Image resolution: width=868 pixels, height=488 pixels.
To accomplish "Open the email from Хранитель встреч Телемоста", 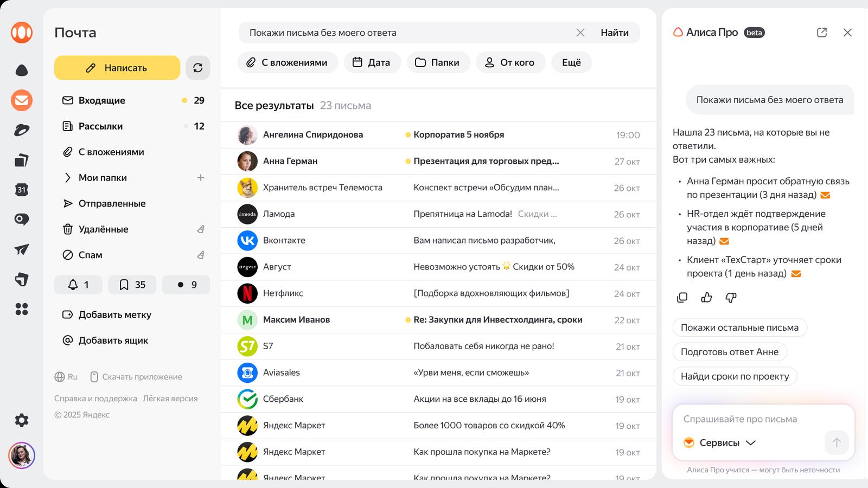I will [x=439, y=188].
